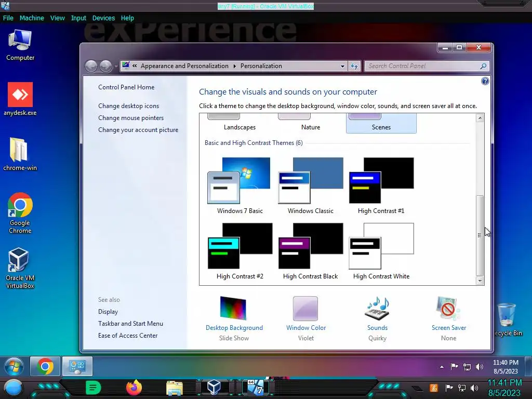This screenshot has height=399, width=532.
Task: Click the host network tray icon
Action: tap(462, 388)
